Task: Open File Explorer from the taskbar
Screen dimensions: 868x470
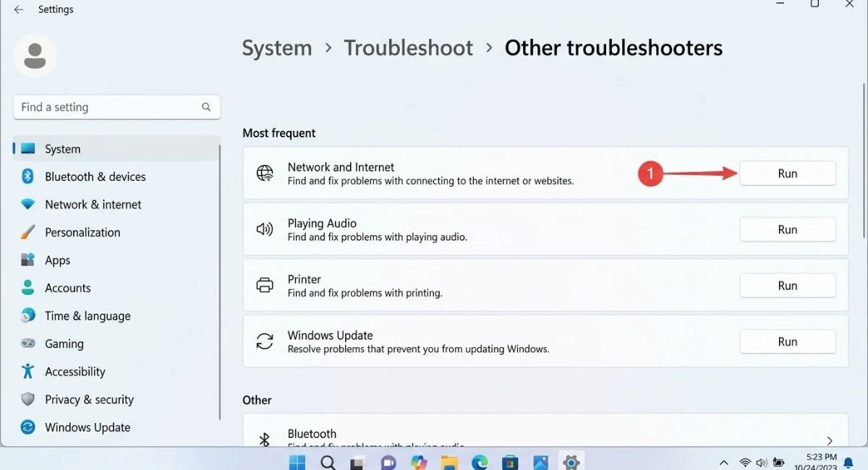Action: (449, 462)
